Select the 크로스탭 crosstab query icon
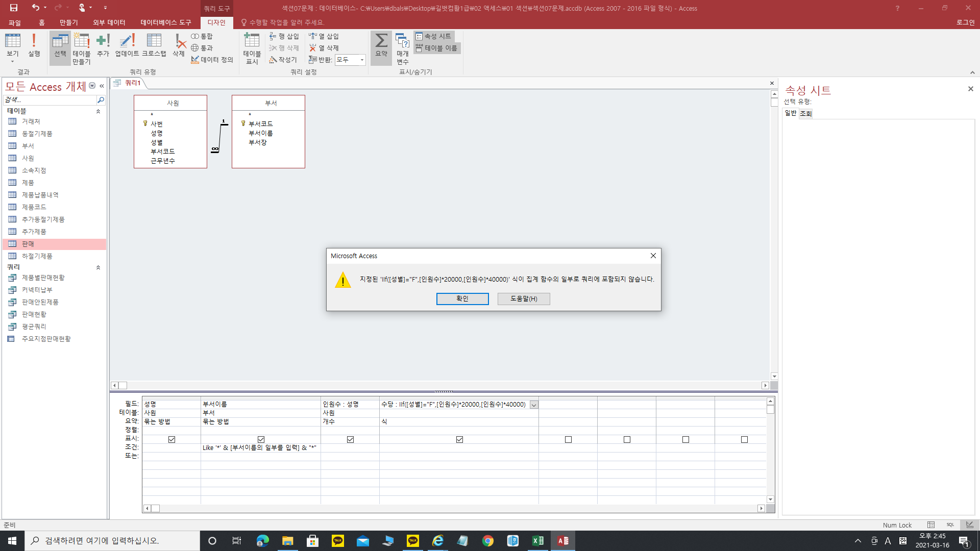 click(x=154, y=45)
